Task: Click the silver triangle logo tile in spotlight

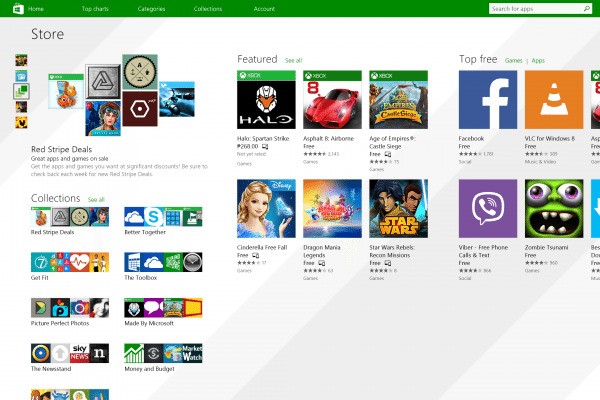Action: tap(103, 82)
